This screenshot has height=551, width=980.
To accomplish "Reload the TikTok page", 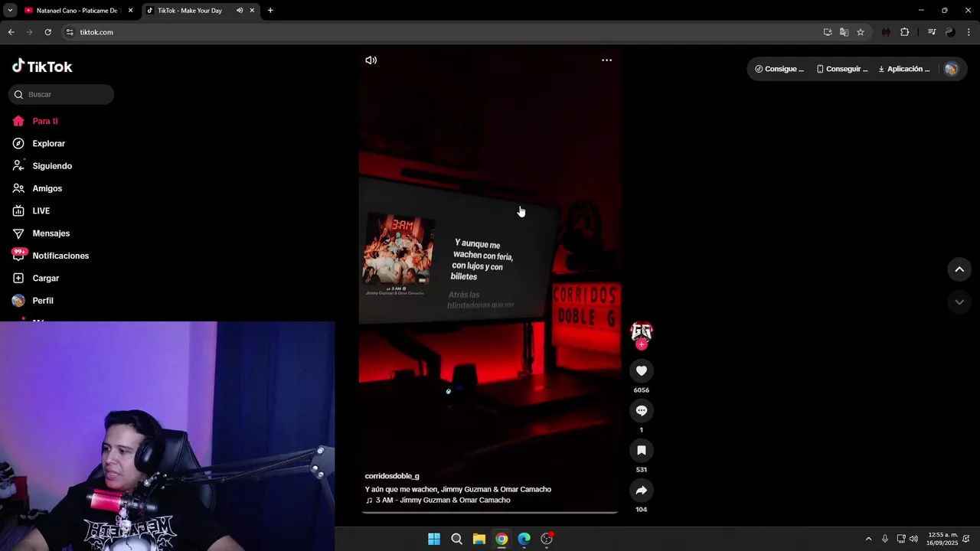I will (47, 32).
